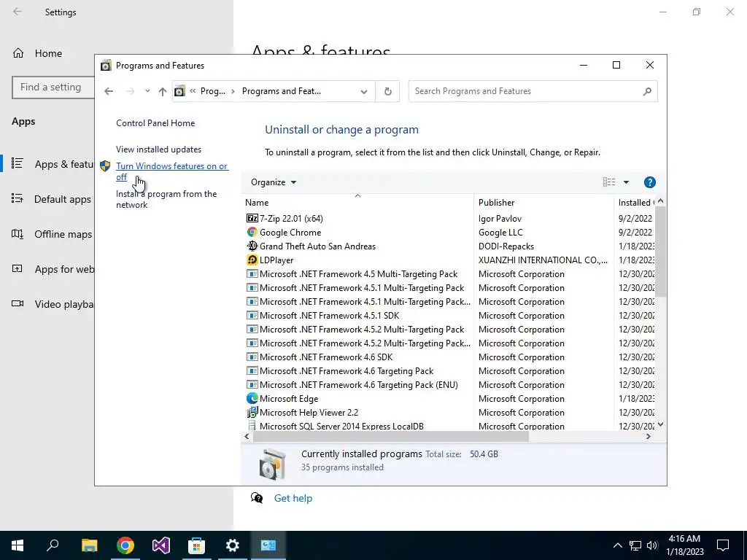Open Control Panel Home link
747x560 pixels.
155,122
